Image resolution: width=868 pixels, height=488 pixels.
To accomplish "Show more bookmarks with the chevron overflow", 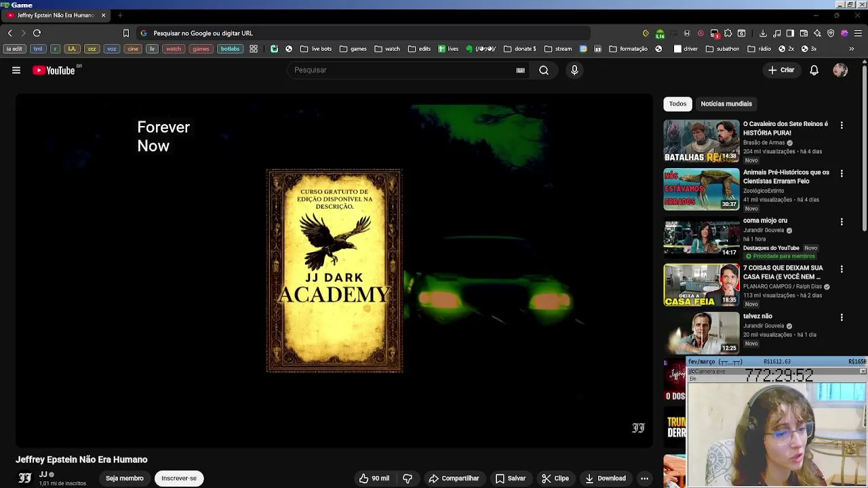I will coord(851,49).
